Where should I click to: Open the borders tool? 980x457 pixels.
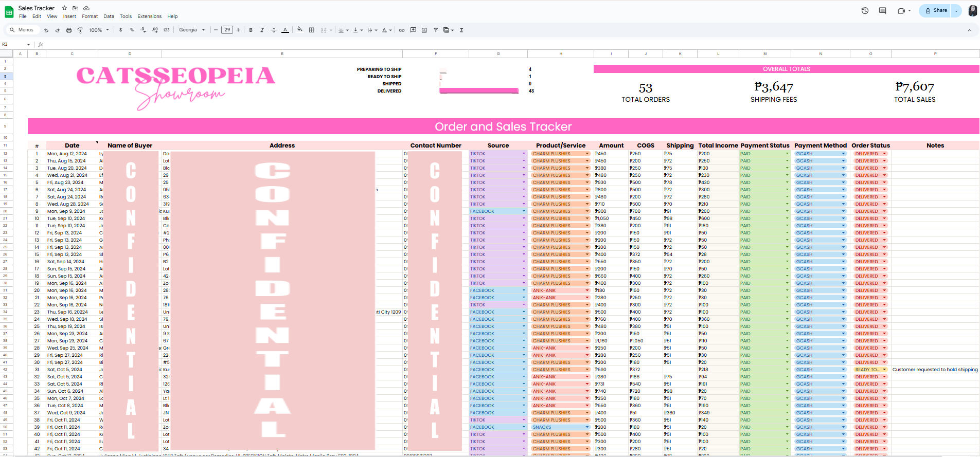pyautogui.click(x=312, y=30)
